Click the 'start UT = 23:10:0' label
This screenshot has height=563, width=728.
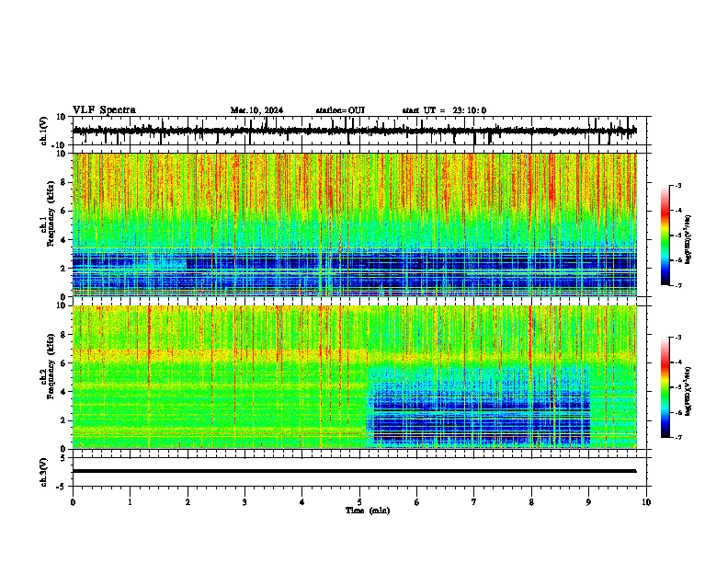tap(444, 110)
